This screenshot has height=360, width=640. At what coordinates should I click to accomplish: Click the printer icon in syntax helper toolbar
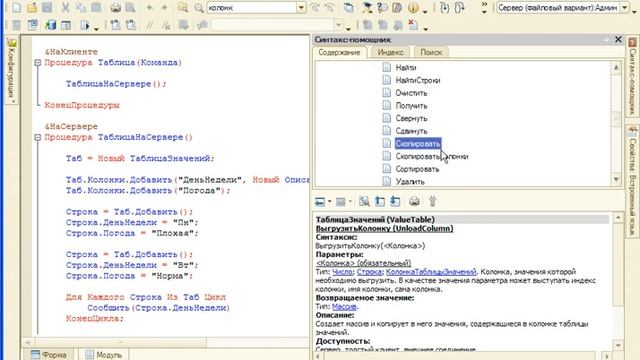[414, 201]
